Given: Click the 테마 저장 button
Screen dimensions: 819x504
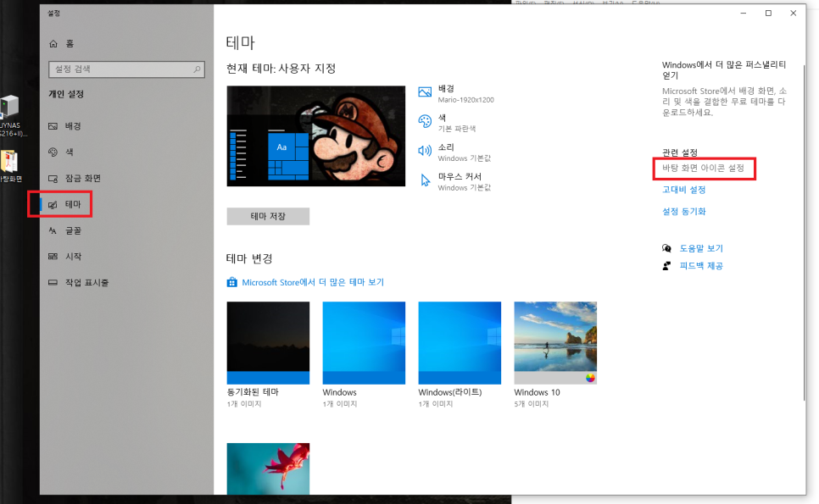Looking at the screenshot, I should pos(268,216).
